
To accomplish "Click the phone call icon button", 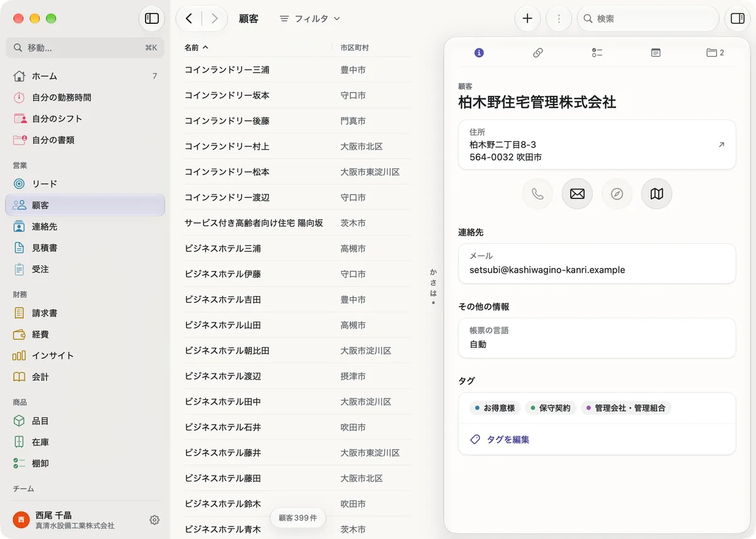I will pyautogui.click(x=537, y=194).
